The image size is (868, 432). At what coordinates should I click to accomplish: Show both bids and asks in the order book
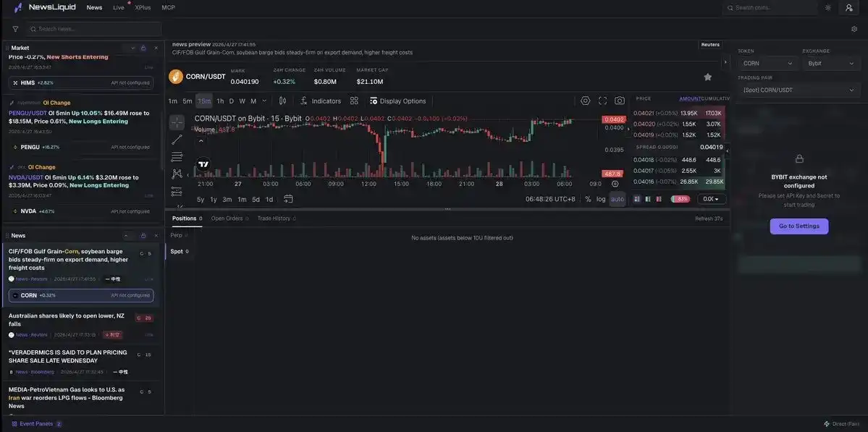pyautogui.click(x=636, y=199)
